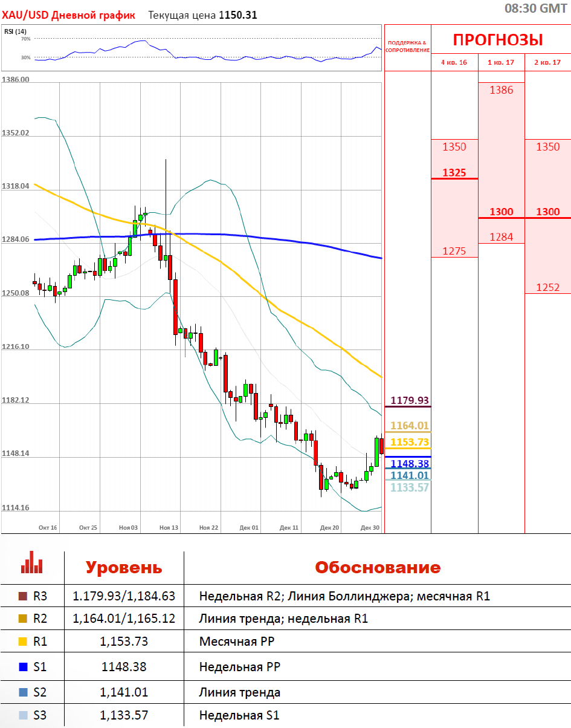This screenshot has width=571, height=728.
Task: Click the 1386 forecast value in 1 кв. 17
Action: coord(501,90)
